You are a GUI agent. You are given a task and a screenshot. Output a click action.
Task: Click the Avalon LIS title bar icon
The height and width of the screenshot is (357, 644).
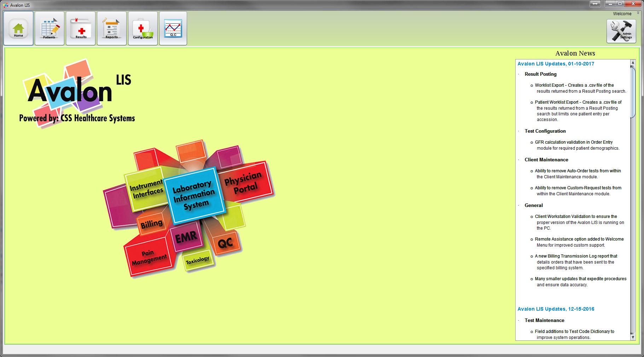[x=6, y=5]
